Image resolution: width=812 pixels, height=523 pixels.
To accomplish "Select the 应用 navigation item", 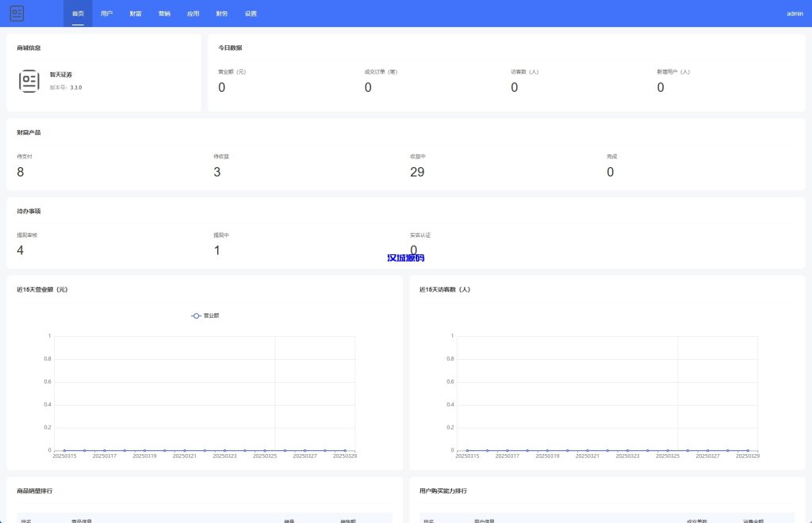I will tap(193, 13).
